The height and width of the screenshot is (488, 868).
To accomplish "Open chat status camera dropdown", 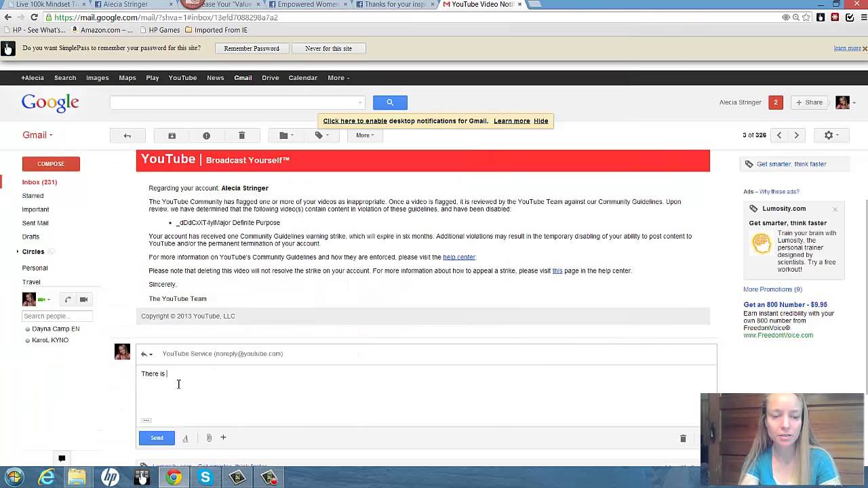I will [x=44, y=300].
